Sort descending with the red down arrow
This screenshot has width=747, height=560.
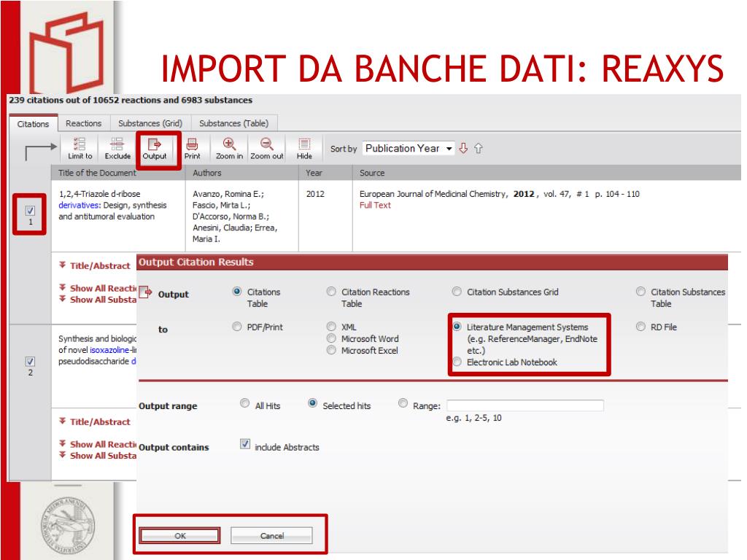point(463,148)
